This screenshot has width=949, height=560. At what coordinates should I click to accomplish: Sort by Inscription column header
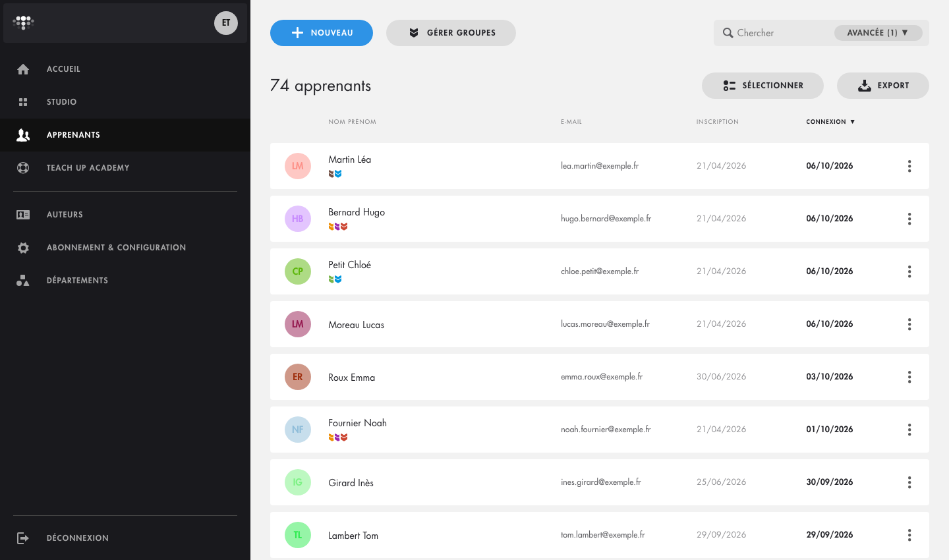[718, 122]
